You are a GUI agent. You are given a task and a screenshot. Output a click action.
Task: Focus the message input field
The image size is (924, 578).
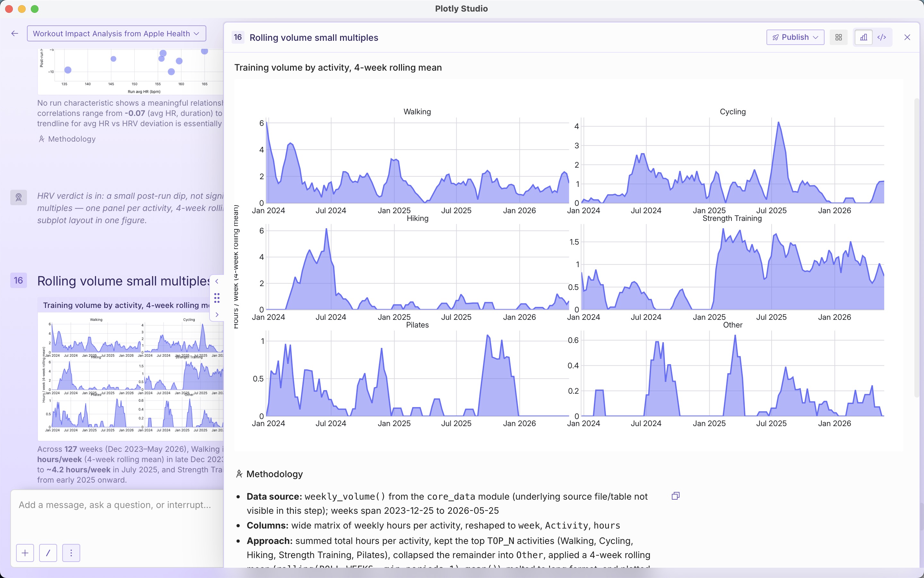click(117, 505)
